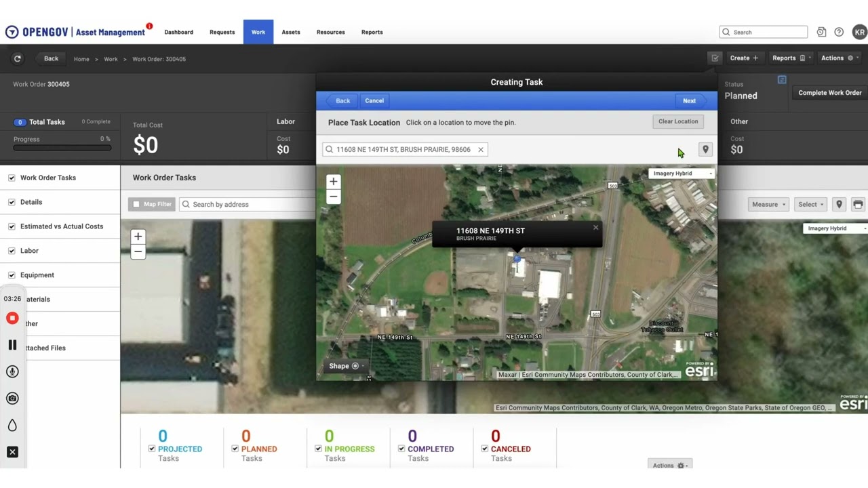The width and height of the screenshot is (868, 488).
Task: Open the KR user avatar menu
Action: point(859,32)
